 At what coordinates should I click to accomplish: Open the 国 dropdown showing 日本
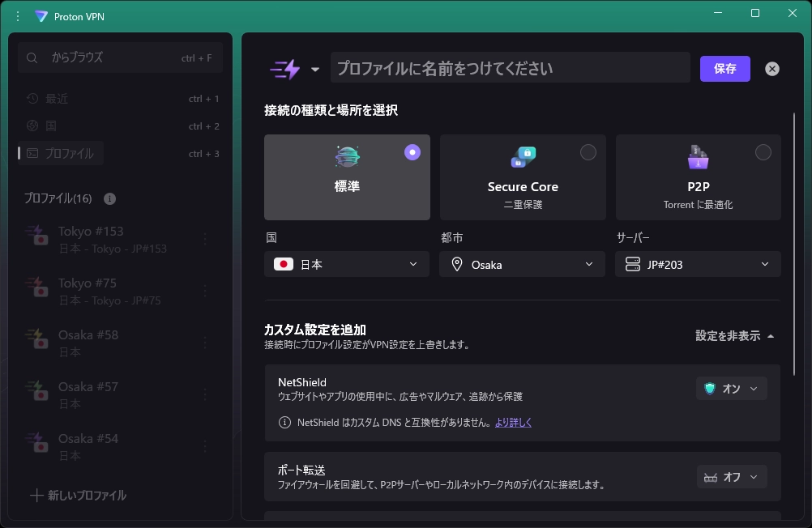coord(347,264)
